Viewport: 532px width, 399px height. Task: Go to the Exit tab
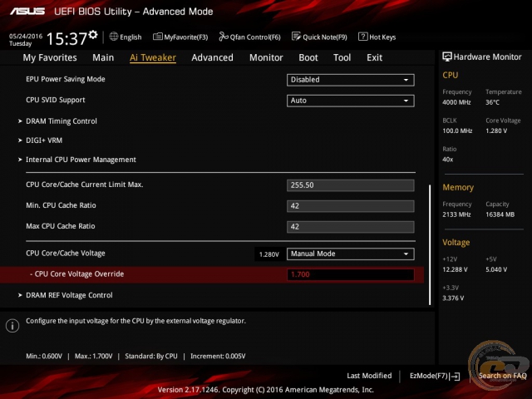pos(375,57)
